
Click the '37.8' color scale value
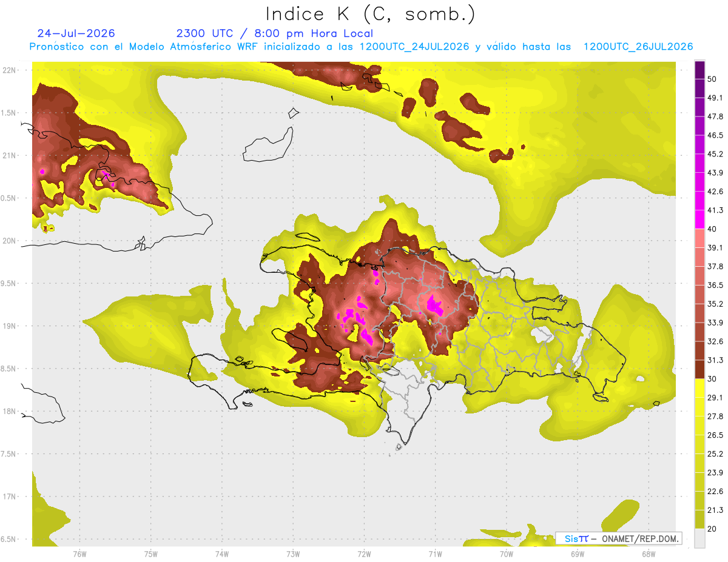715,266
